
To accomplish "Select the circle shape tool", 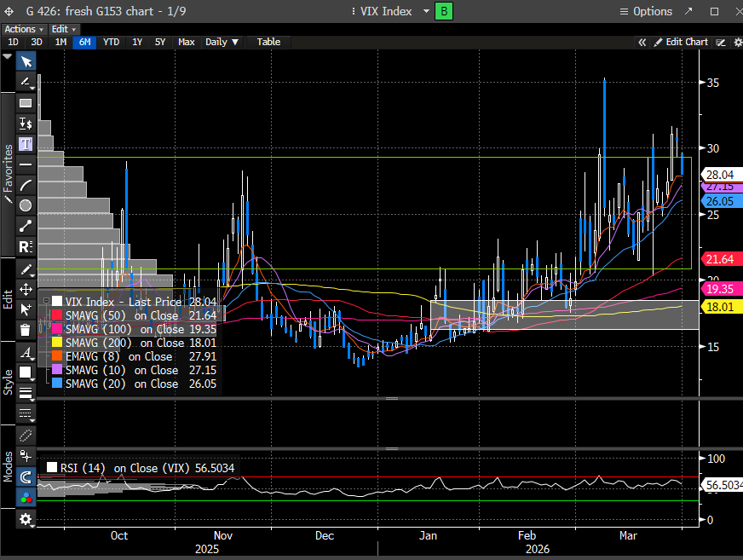I will [26, 205].
